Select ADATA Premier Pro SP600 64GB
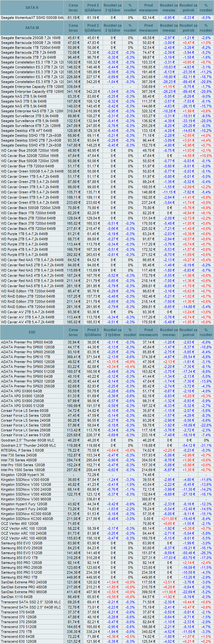Viewport: 214px width, 644px height. click(27, 342)
